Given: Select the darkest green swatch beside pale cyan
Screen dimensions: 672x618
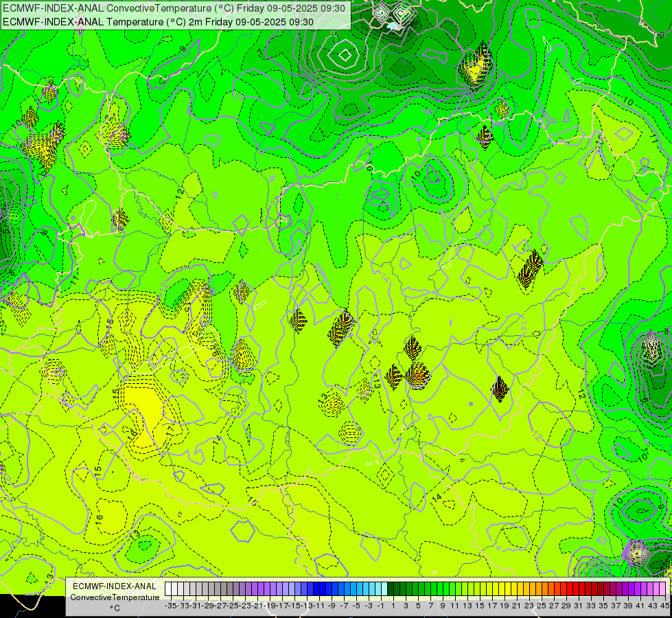Looking at the screenshot, I should click(x=391, y=588).
